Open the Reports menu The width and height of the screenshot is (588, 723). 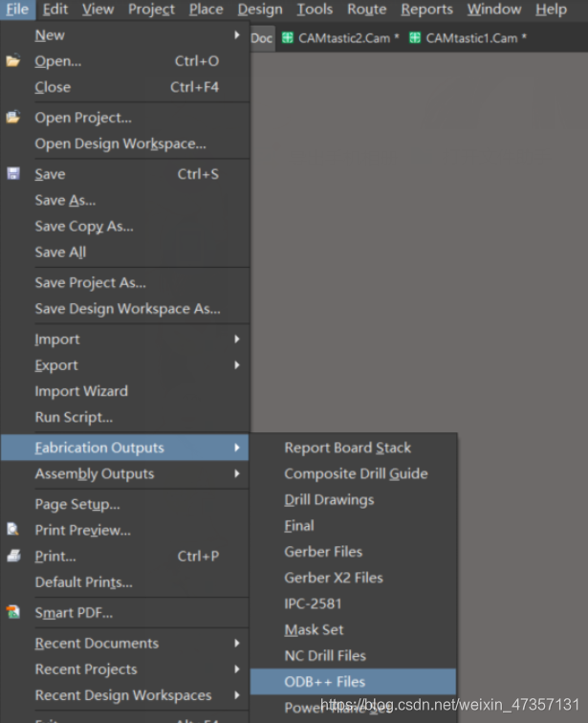[x=426, y=10]
